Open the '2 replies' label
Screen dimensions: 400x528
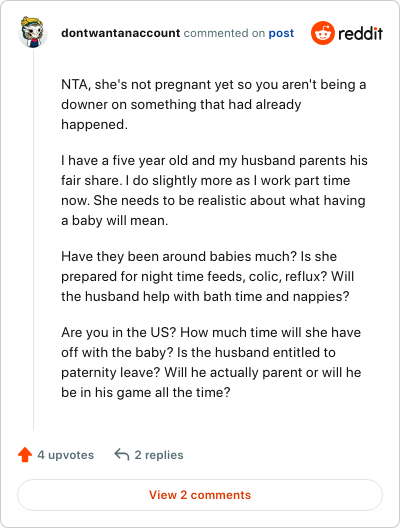coord(159,455)
